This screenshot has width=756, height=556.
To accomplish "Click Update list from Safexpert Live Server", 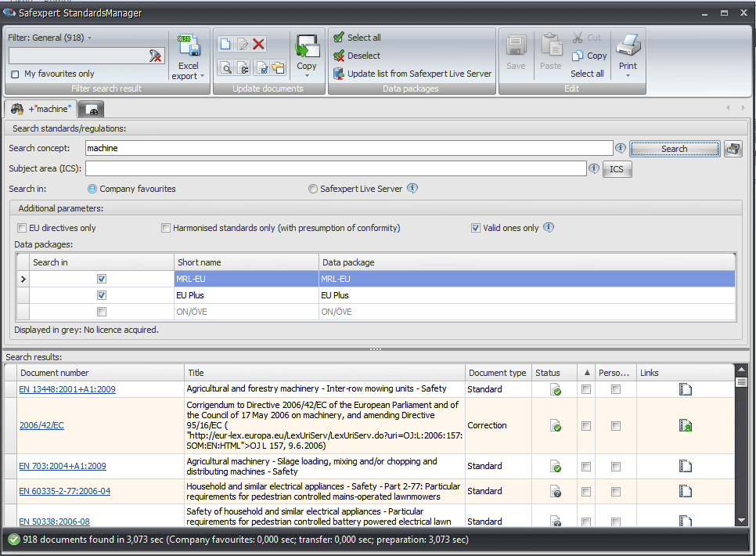I will point(412,74).
